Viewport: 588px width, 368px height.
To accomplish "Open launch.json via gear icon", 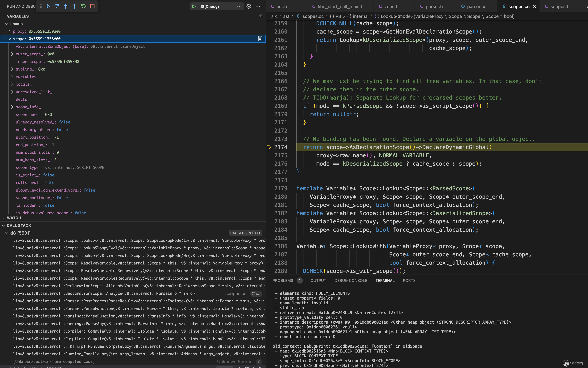I will point(249,7).
